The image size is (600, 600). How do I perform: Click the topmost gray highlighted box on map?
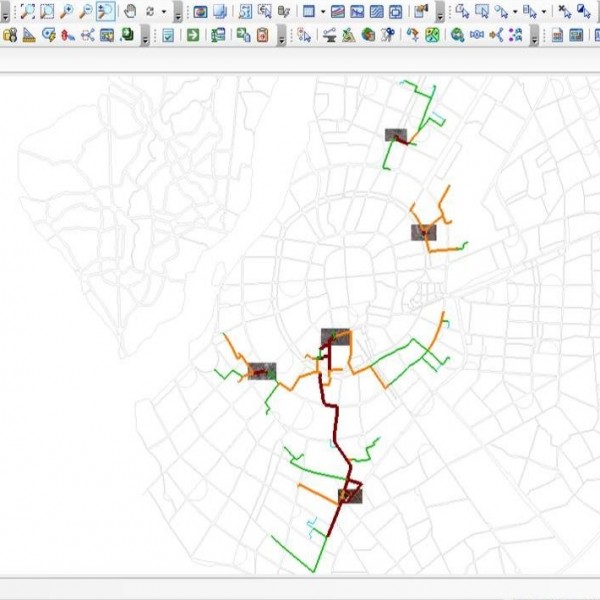[x=396, y=136]
